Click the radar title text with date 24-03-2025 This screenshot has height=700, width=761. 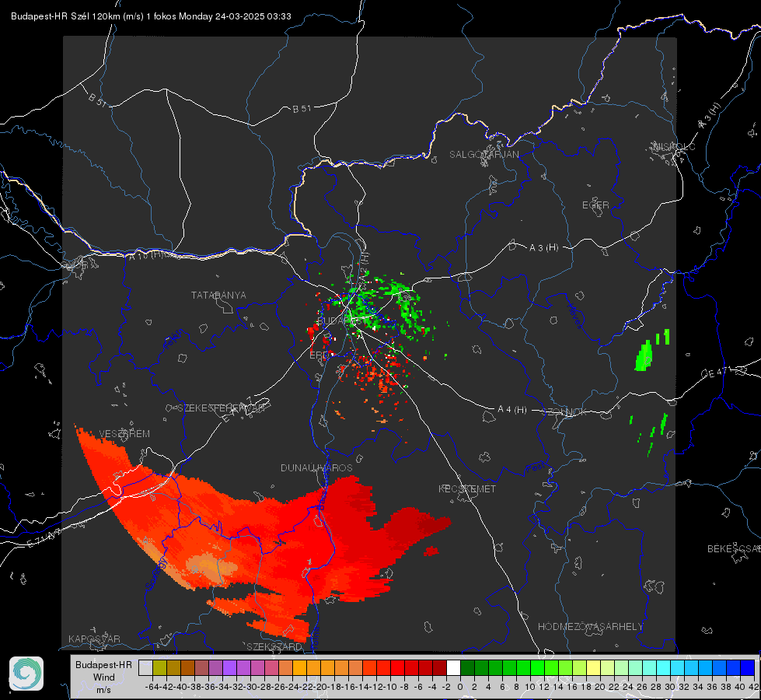pos(151,16)
